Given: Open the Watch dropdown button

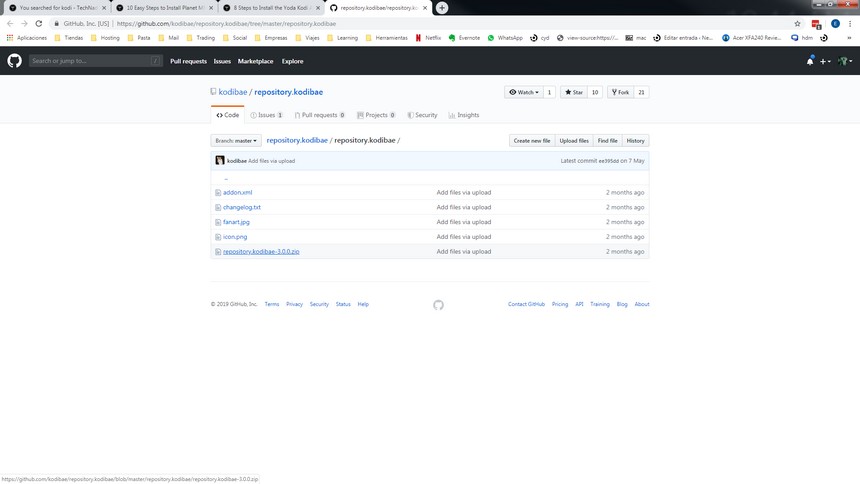Looking at the screenshot, I should [x=524, y=92].
